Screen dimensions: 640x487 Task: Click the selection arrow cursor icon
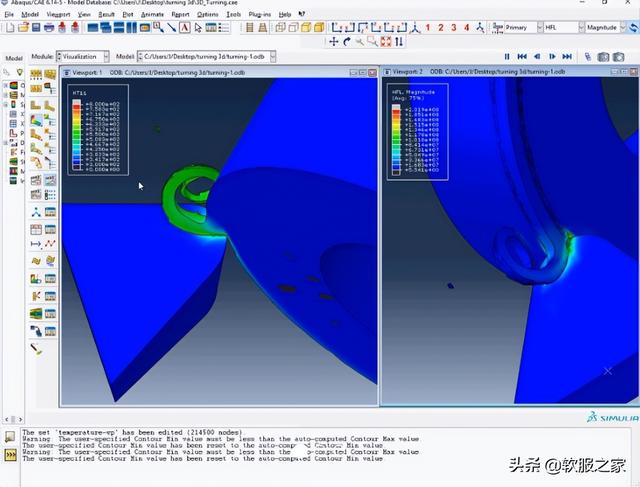coord(198,28)
